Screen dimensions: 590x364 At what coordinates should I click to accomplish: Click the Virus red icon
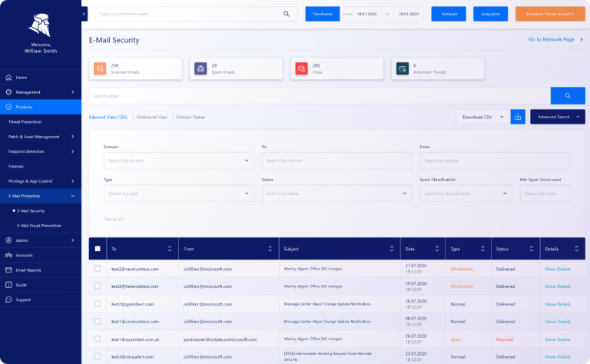300,69
